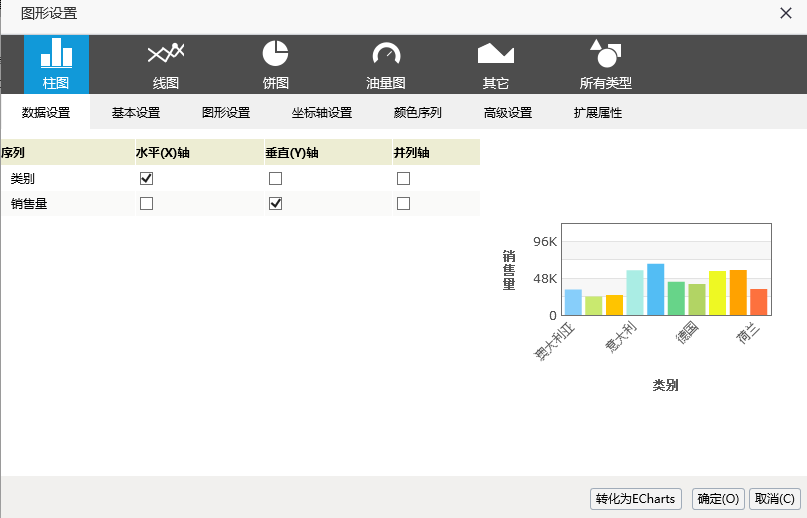Close the 图形设置 dialog with X

click(785, 13)
